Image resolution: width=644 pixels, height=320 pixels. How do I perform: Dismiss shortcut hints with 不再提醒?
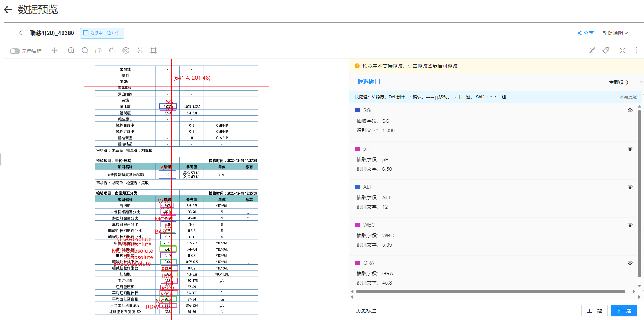click(x=628, y=97)
